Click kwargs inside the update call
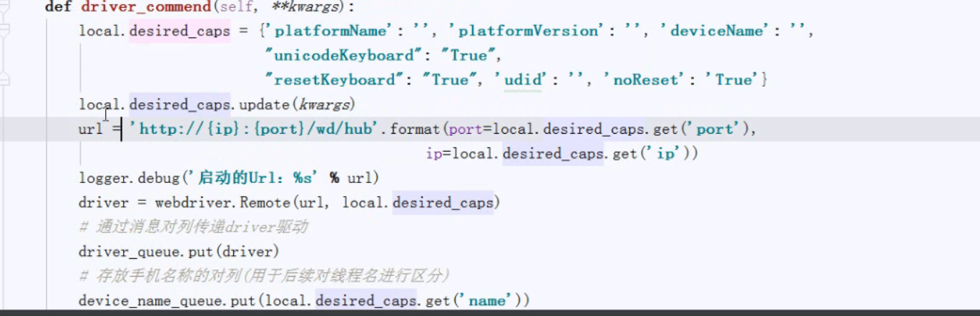This screenshot has width=980, height=316. tap(324, 105)
